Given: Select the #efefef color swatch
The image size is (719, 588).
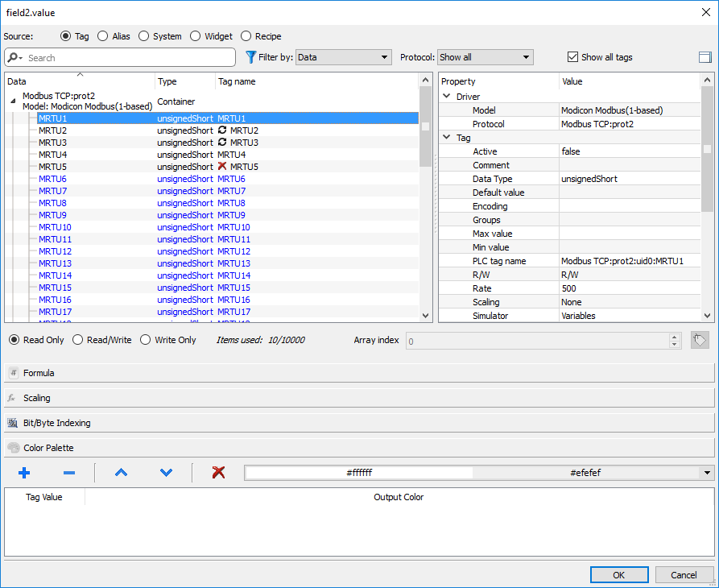Looking at the screenshot, I should 585,473.
